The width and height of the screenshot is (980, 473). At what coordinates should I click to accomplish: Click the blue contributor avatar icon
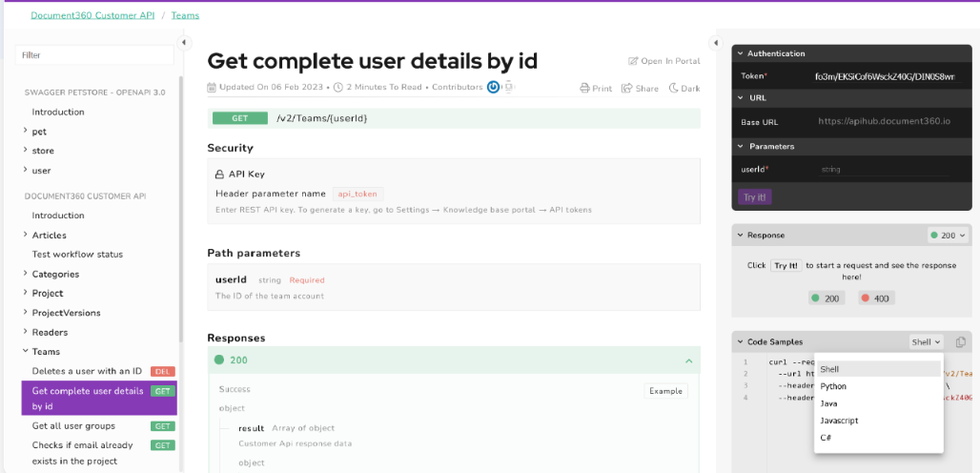click(x=493, y=87)
